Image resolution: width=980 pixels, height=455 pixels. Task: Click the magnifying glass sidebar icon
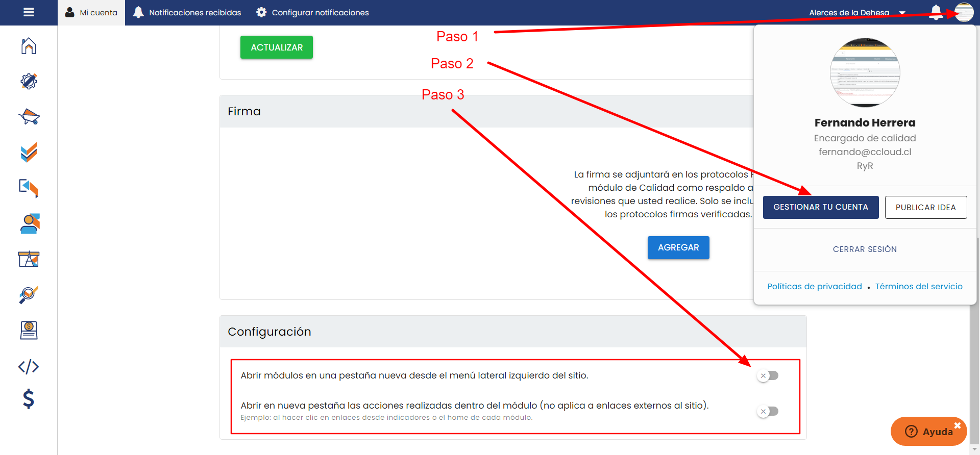point(29,294)
